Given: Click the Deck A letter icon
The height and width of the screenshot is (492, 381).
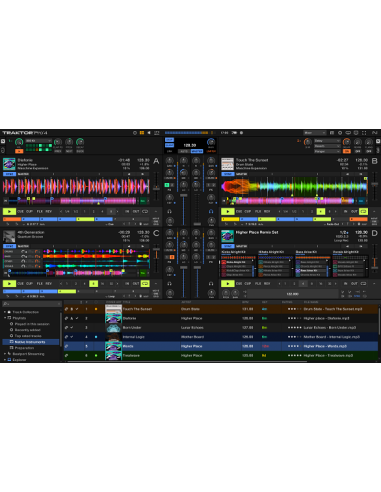Looking at the screenshot, I should [x=156, y=161].
